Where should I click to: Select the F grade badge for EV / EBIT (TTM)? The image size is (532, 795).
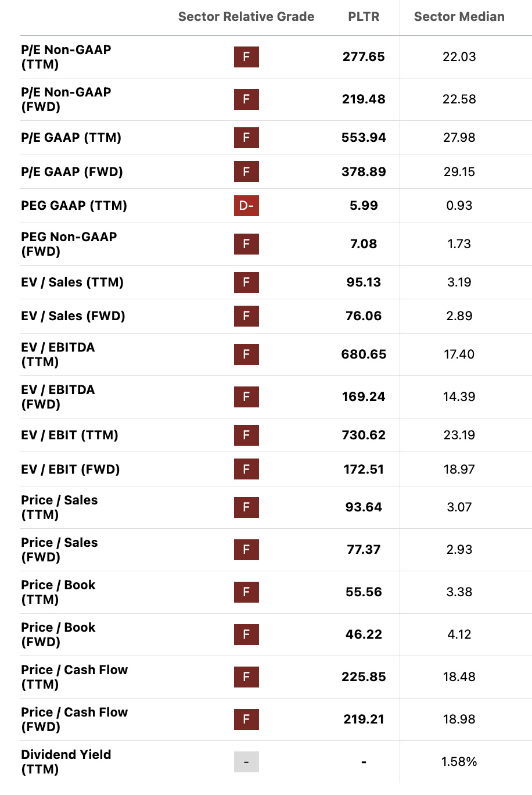246,435
